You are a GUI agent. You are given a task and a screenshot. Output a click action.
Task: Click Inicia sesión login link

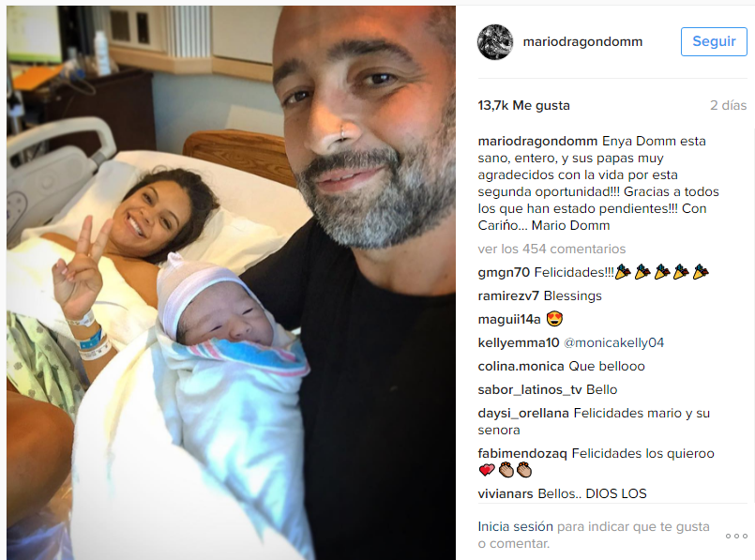point(515,527)
